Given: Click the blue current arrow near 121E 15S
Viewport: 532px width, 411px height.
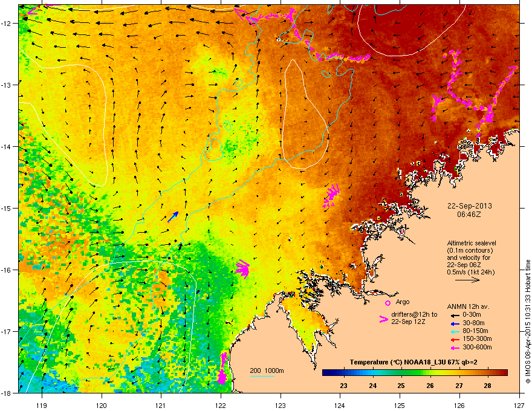Looking at the screenshot, I should (173, 217).
